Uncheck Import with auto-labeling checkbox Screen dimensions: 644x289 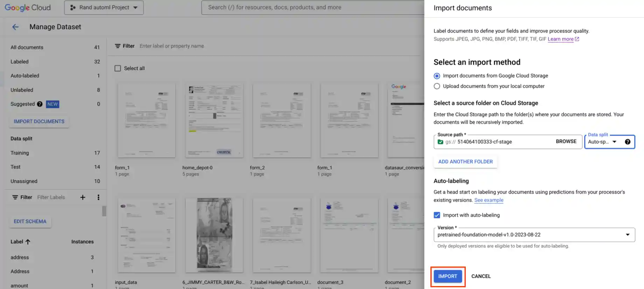point(437,215)
